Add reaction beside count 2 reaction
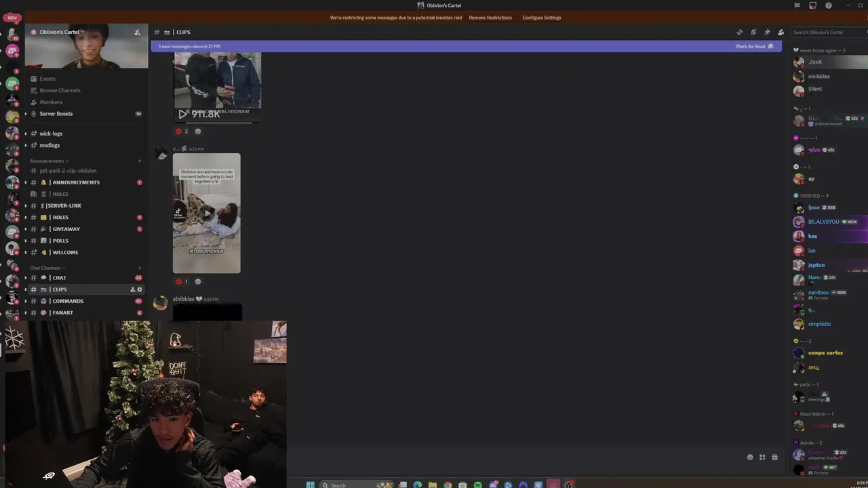 [198, 131]
